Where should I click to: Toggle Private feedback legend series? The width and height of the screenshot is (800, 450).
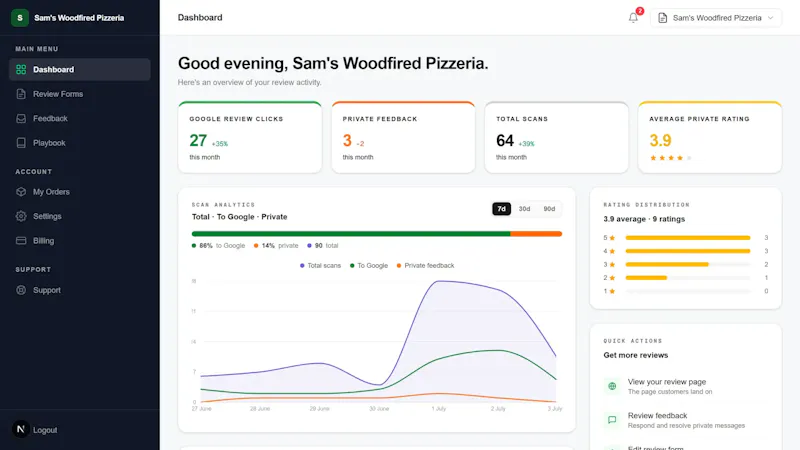pos(425,265)
